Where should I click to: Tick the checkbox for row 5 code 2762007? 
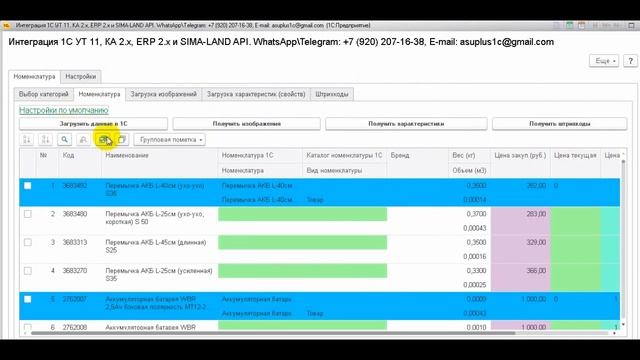point(27,299)
